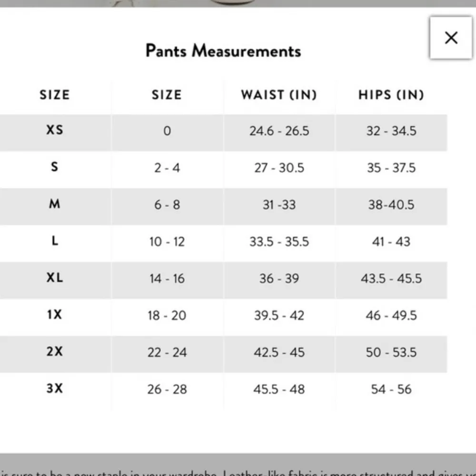The height and width of the screenshot is (476, 476).
Task: Click the WAIST (IN) column header
Action: coord(279,95)
